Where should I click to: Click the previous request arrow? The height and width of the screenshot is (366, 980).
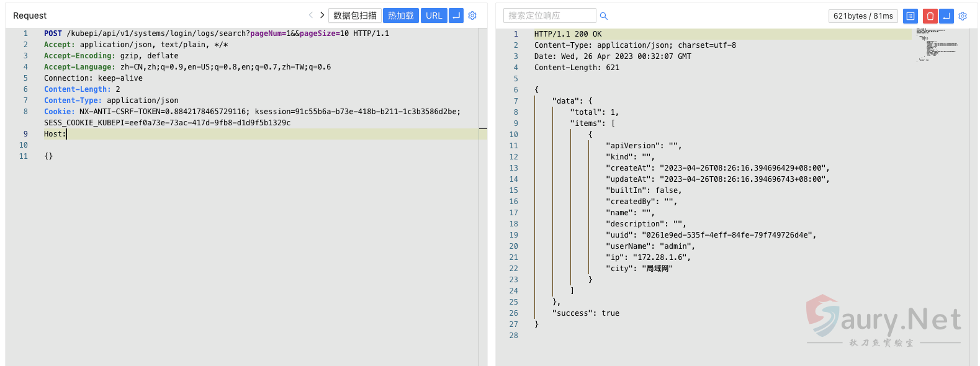(x=311, y=16)
